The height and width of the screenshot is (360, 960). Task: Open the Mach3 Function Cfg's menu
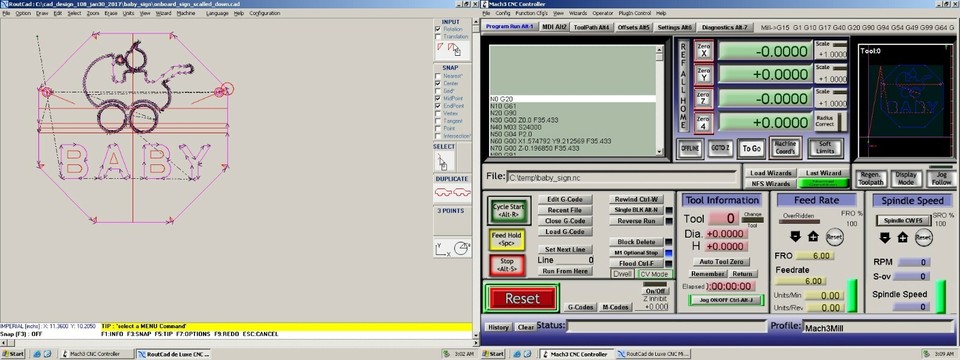point(531,13)
